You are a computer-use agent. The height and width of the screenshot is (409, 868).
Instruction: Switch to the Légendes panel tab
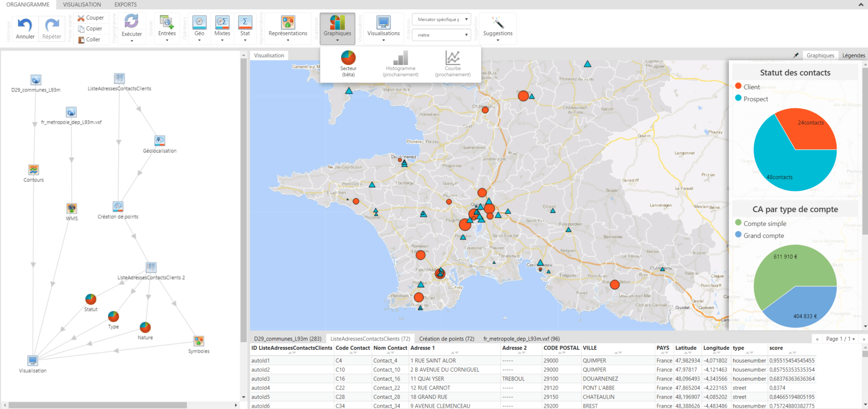click(x=853, y=55)
